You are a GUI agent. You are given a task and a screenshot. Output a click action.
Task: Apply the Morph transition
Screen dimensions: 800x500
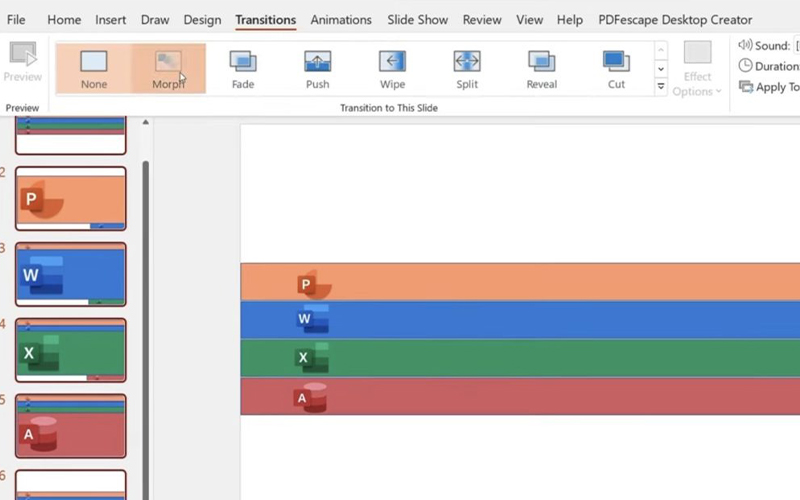tap(168, 69)
